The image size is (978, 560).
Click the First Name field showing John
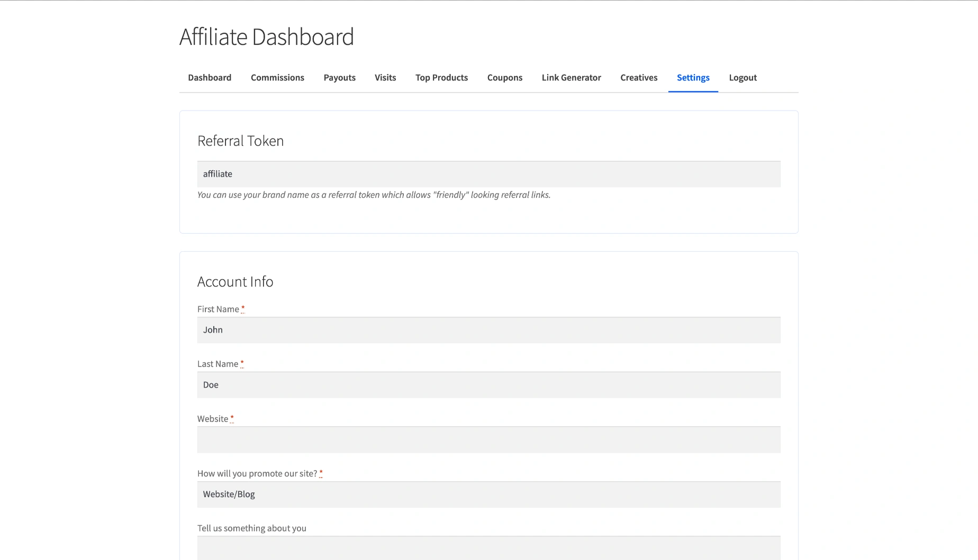tap(488, 330)
